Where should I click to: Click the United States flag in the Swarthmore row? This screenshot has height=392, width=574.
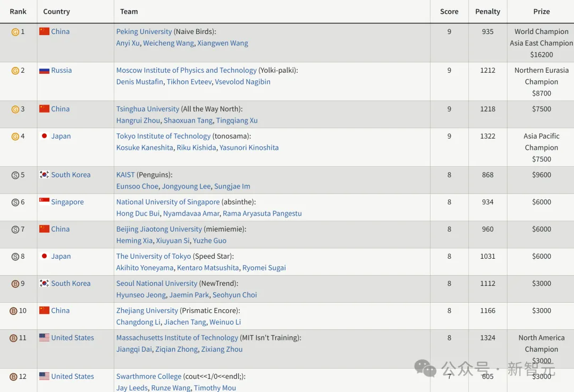point(44,376)
